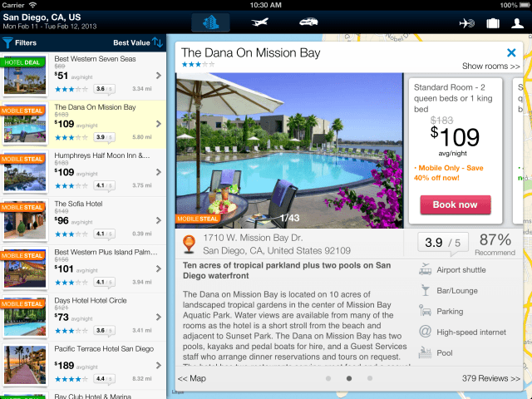
Task: Open Best Western Plus Island Palm thumbnail
Action: coord(25,268)
